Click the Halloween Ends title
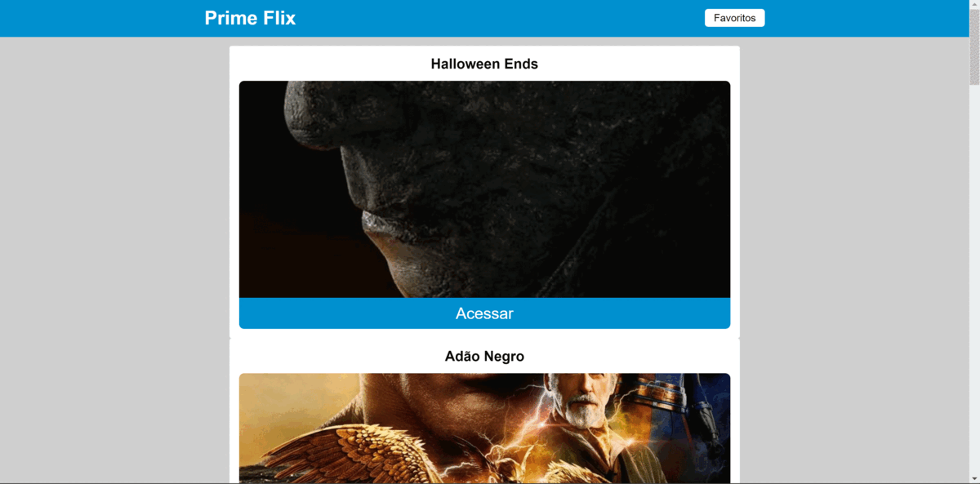 pyautogui.click(x=484, y=64)
